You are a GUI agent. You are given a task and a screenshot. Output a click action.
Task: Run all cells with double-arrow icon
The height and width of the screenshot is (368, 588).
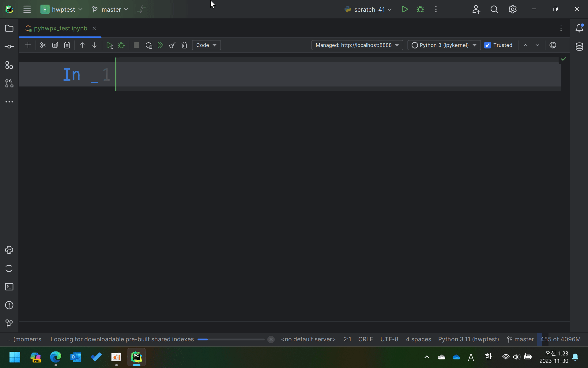point(160,45)
